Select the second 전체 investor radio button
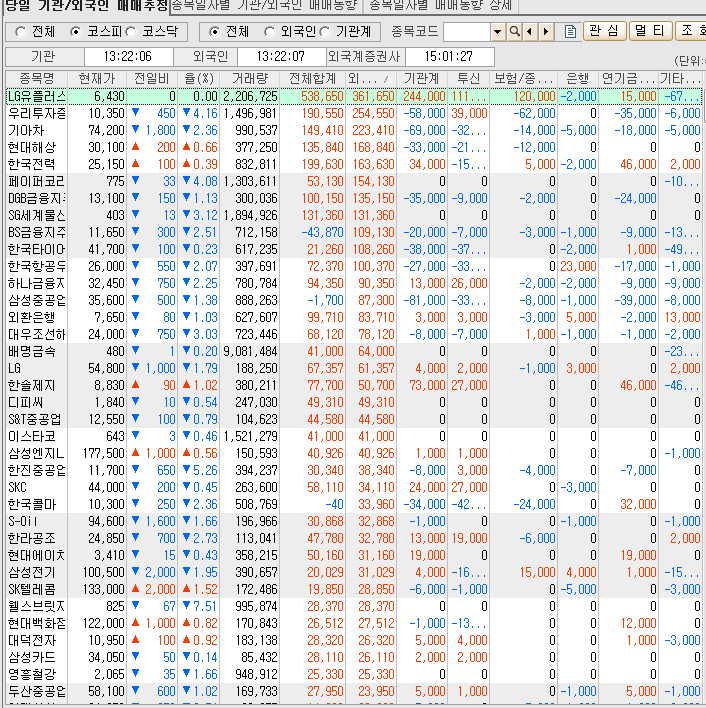This screenshot has height=708, width=706. tap(214, 32)
